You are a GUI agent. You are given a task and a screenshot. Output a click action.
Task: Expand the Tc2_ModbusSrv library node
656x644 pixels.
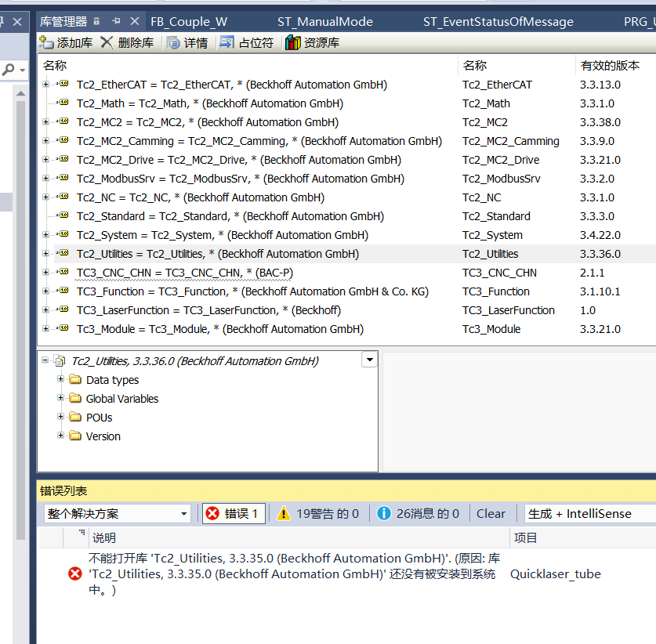pyautogui.click(x=45, y=178)
